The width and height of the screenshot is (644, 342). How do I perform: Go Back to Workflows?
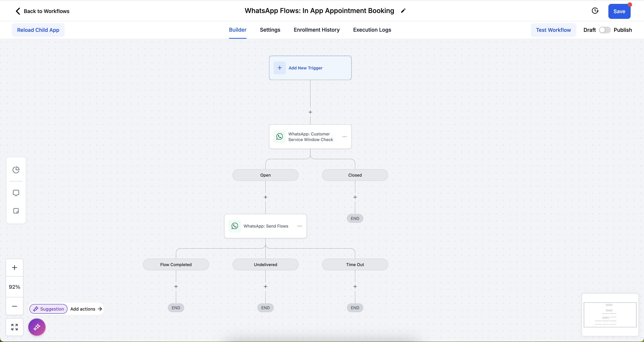point(42,11)
